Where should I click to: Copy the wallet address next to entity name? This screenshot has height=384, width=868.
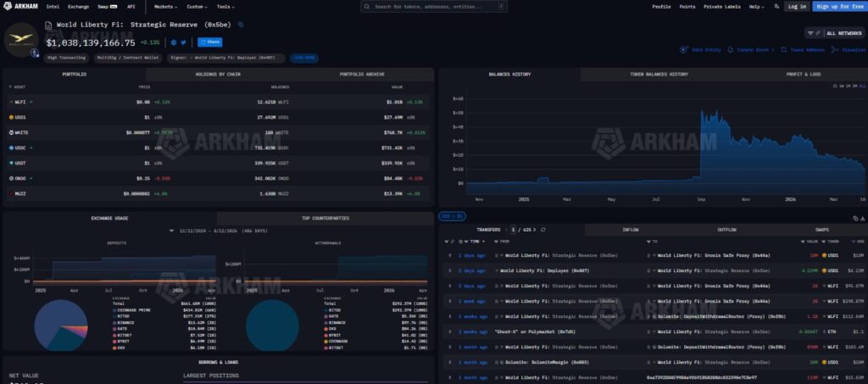241,25
